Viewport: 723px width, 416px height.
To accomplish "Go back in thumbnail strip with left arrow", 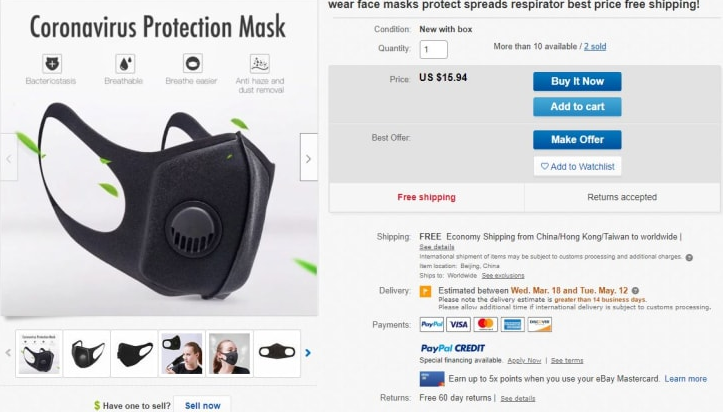I will tap(8, 353).
